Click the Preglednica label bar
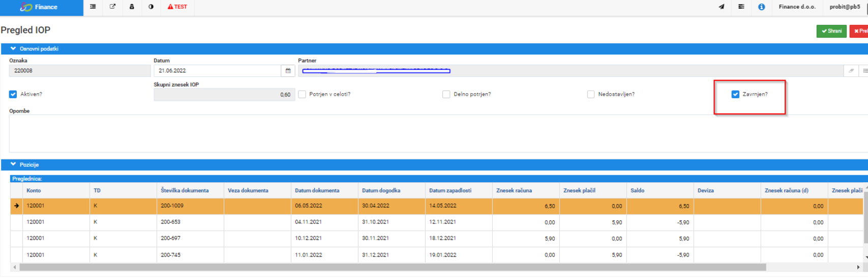The image size is (868, 279). 439,179
